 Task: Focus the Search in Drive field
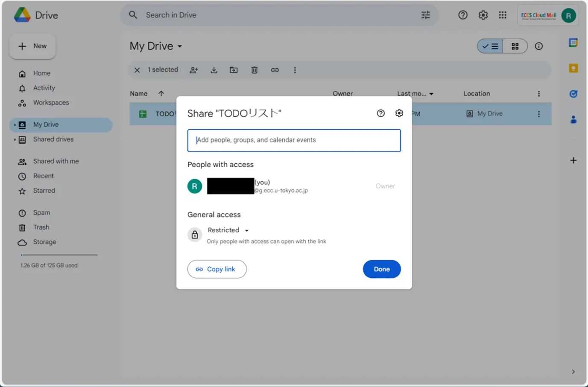pos(280,15)
